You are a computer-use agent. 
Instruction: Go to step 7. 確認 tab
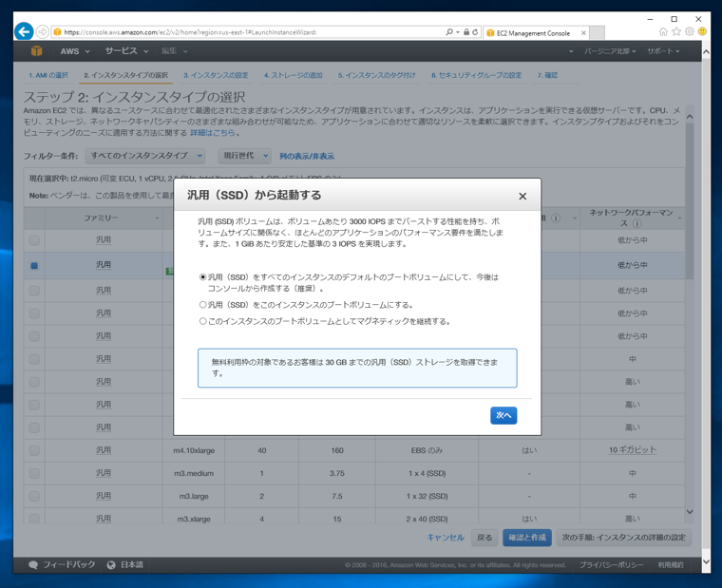point(547,75)
